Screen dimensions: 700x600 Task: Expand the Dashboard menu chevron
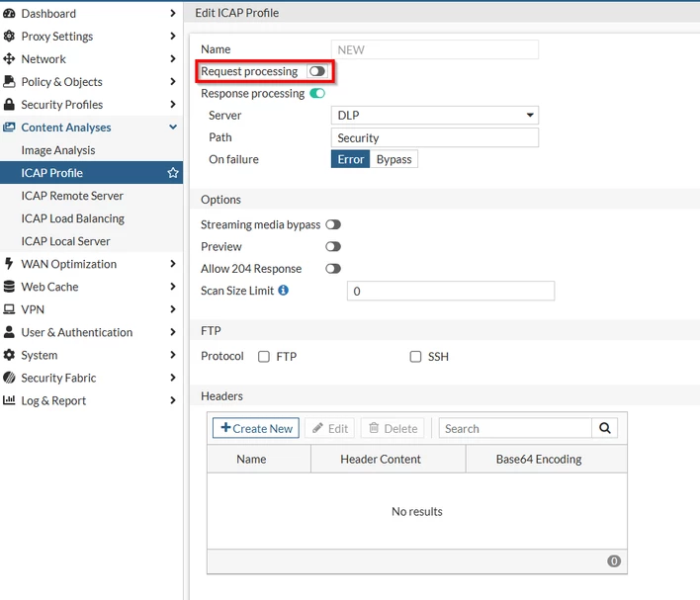173,14
